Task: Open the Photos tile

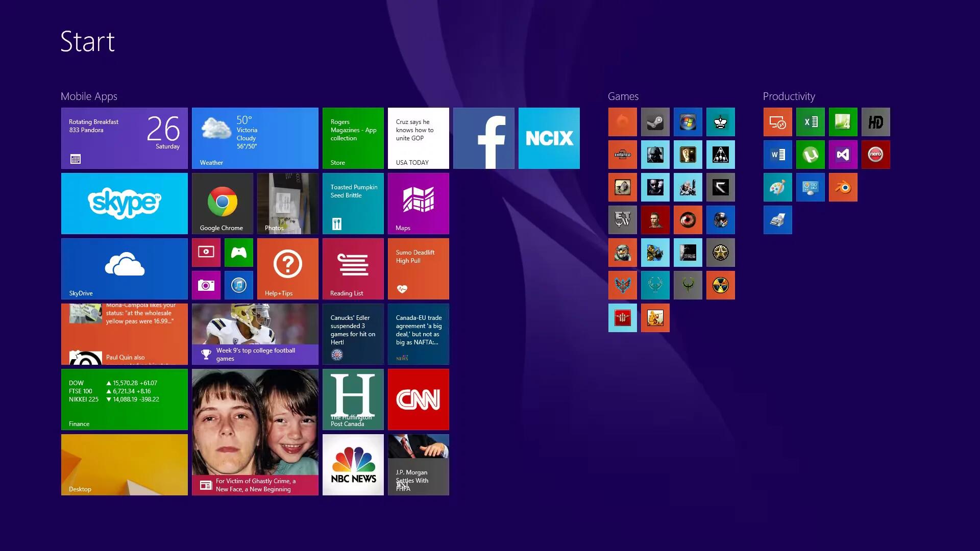Action: point(287,204)
